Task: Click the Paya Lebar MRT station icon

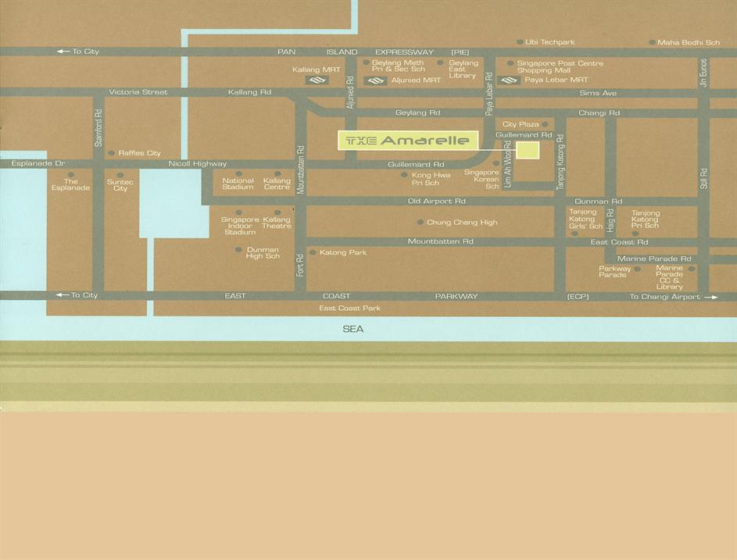Action: 510,80
